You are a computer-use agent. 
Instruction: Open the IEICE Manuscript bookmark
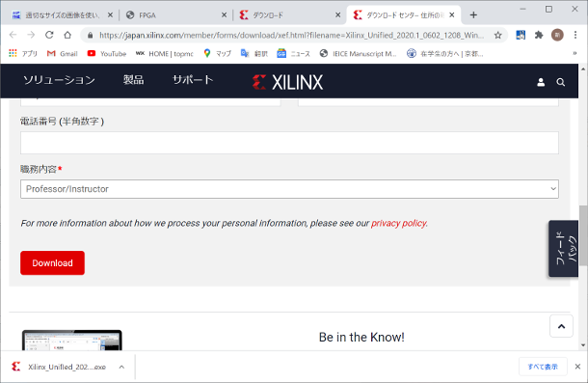tap(359, 54)
